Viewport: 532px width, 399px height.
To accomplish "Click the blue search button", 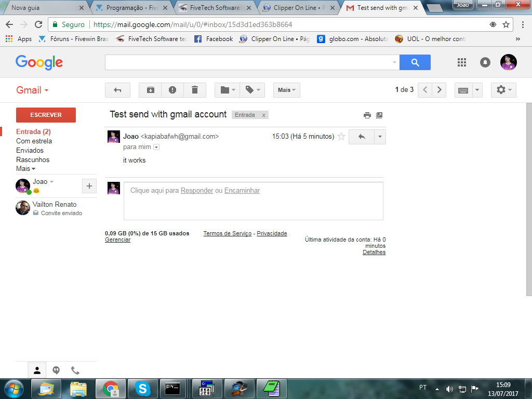I will pos(415,62).
